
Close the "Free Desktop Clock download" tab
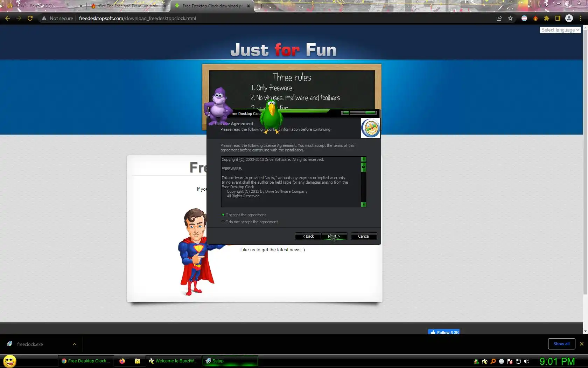(x=248, y=6)
